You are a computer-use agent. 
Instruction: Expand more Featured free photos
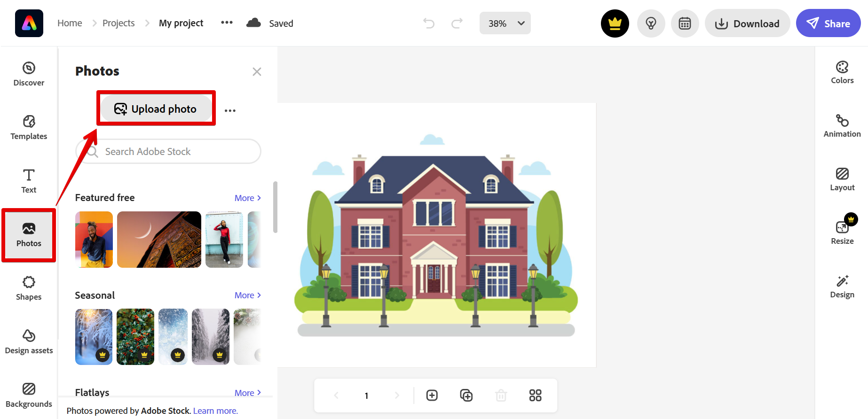[x=248, y=198]
